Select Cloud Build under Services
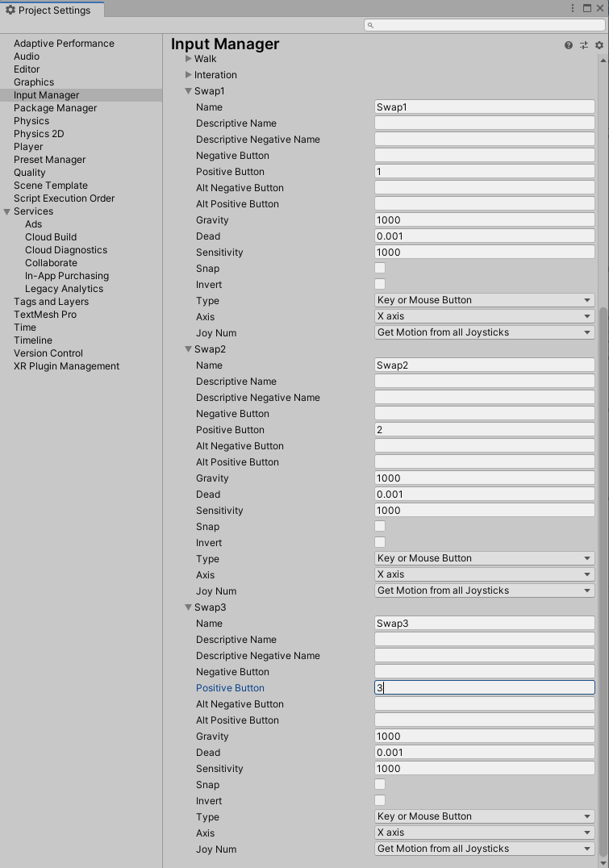This screenshot has height=868, width=609. pos(51,237)
